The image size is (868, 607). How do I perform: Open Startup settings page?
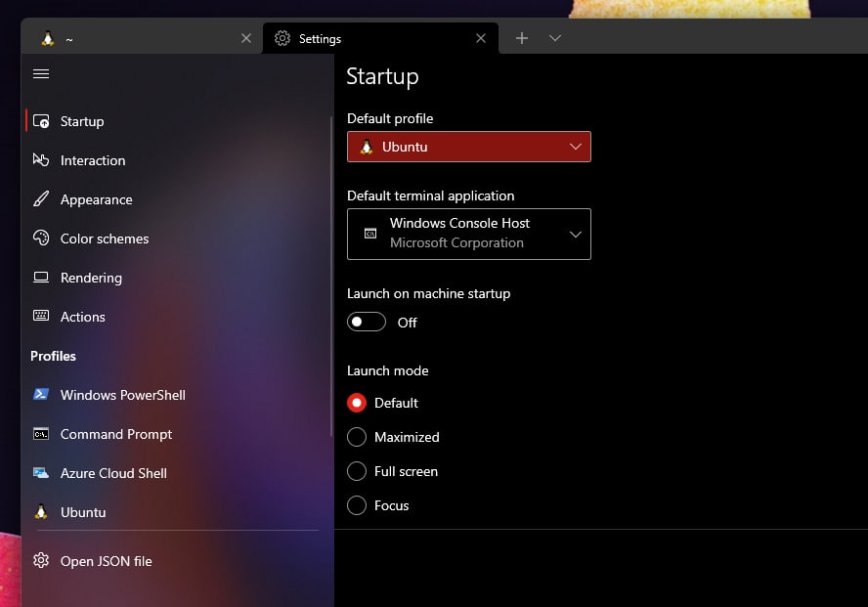(177, 121)
